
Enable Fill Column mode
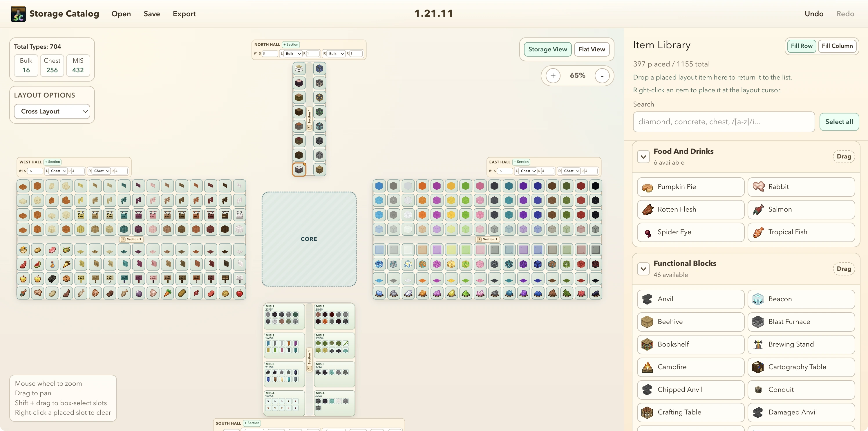[x=837, y=46]
